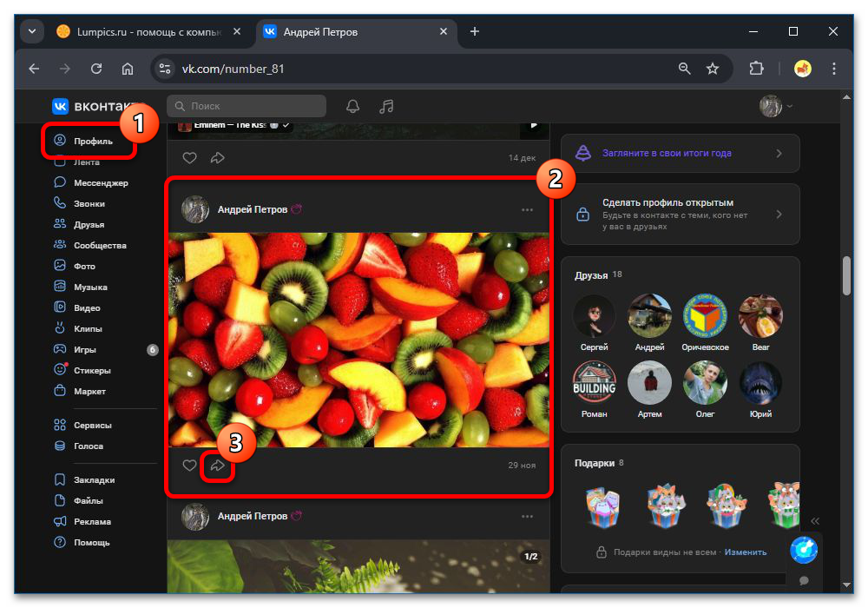The image size is (868, 608).
Task: Click the Музыка sidebar icon
Action: [x=60, y=287]
